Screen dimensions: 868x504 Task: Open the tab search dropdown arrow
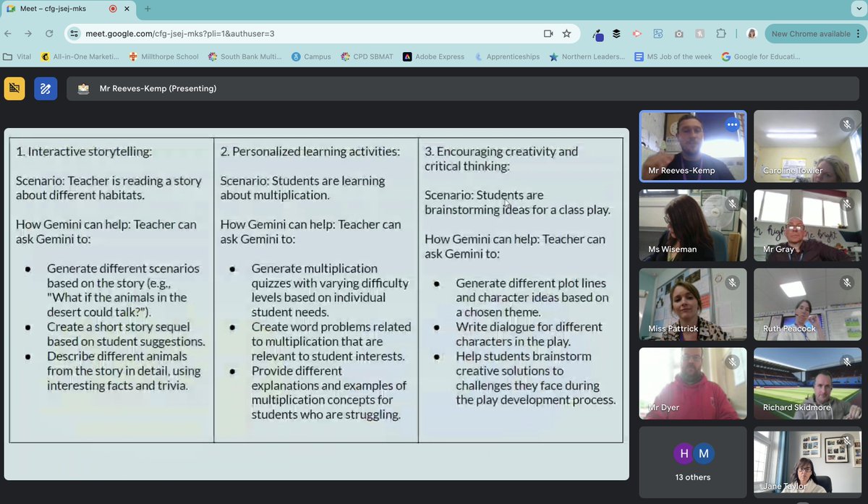pos(858,9)
